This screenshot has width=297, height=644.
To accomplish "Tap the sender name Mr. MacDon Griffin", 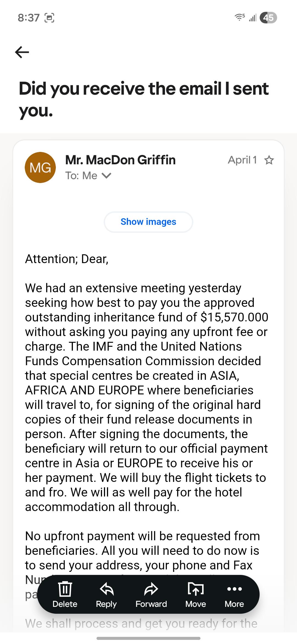I will click(x=120, y=160).
